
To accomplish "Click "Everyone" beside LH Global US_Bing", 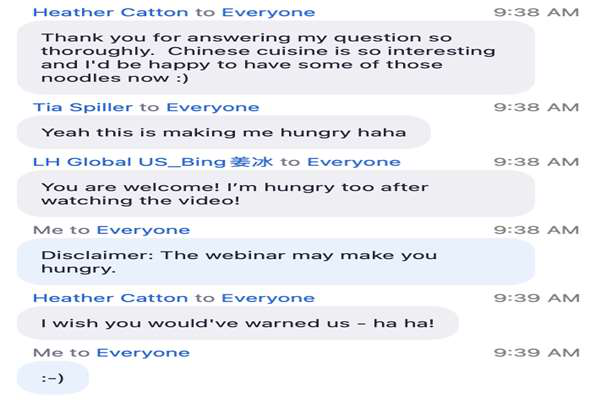I will click(x=353, y=162).
